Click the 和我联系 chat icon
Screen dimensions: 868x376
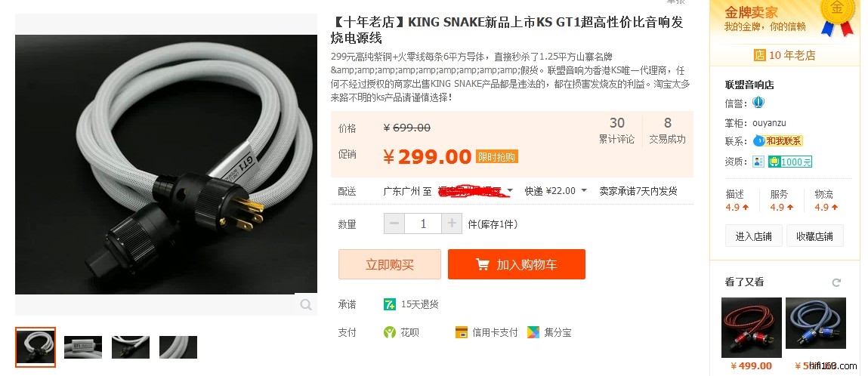tap(777, 140)
